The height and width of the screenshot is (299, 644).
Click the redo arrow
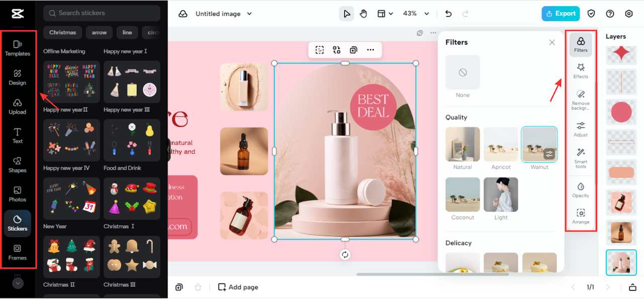[x=465, y=14]
